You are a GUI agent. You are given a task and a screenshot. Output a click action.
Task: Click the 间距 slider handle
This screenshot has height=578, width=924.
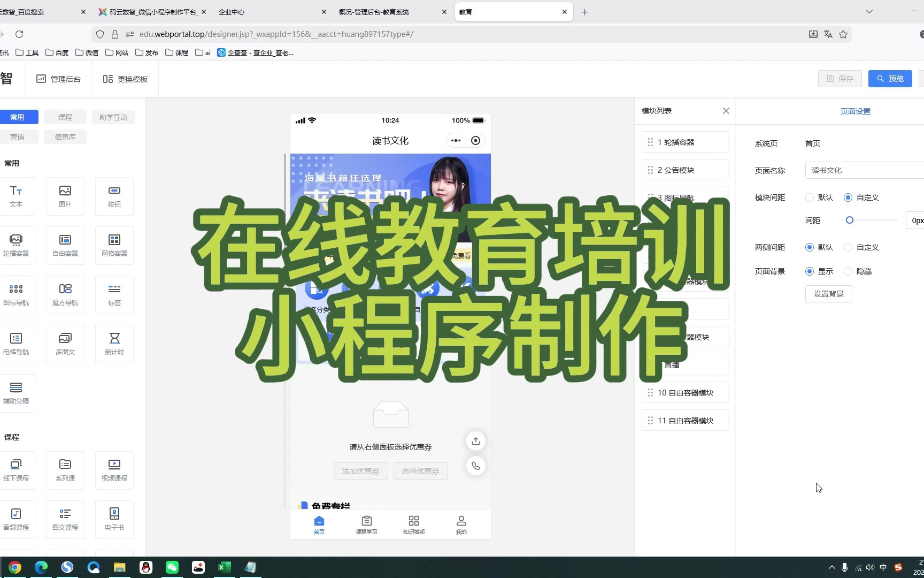click(849, 220)
